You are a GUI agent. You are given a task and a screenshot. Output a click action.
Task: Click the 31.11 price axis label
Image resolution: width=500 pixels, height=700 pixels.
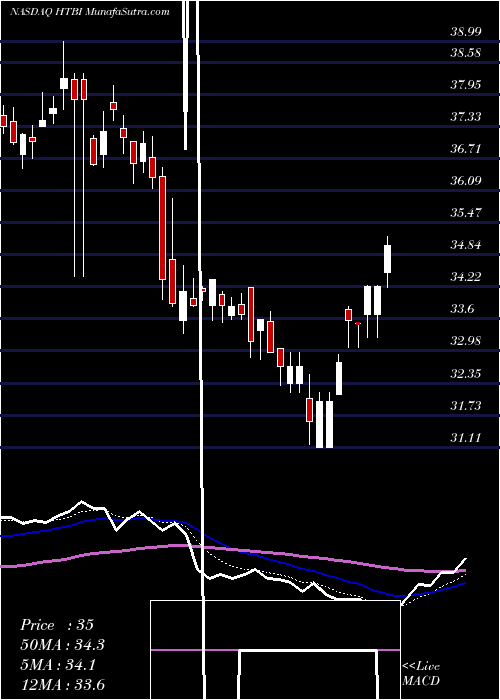(x=466, y=438)
